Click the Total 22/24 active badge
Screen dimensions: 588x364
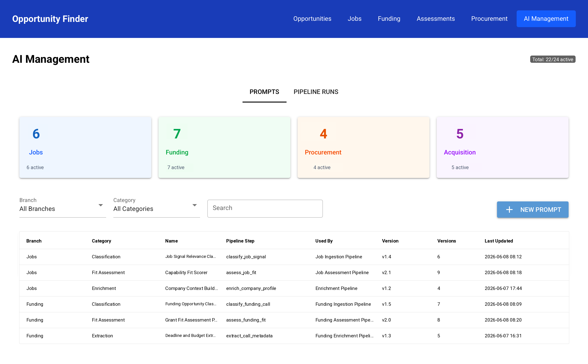(x=552, y=59)
